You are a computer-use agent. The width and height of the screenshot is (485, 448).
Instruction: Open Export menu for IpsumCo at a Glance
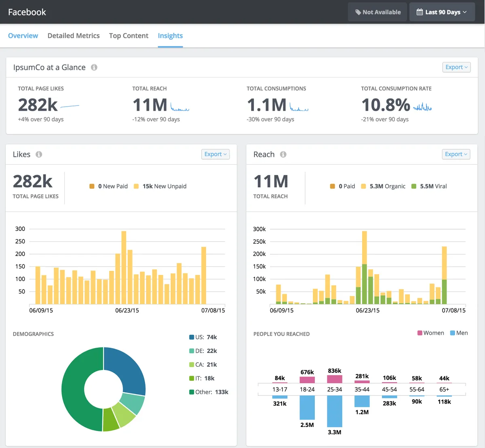[x=456, y=67]
